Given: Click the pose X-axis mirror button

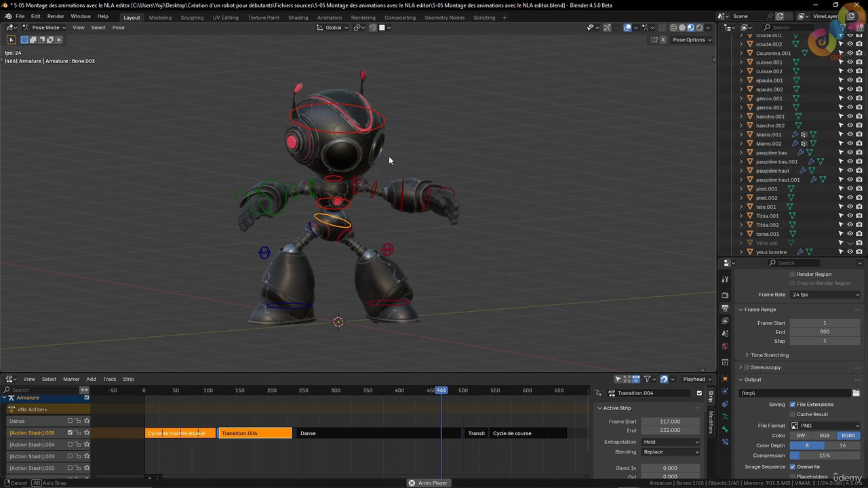Looking at the screenshot, I should coord(663,40).
